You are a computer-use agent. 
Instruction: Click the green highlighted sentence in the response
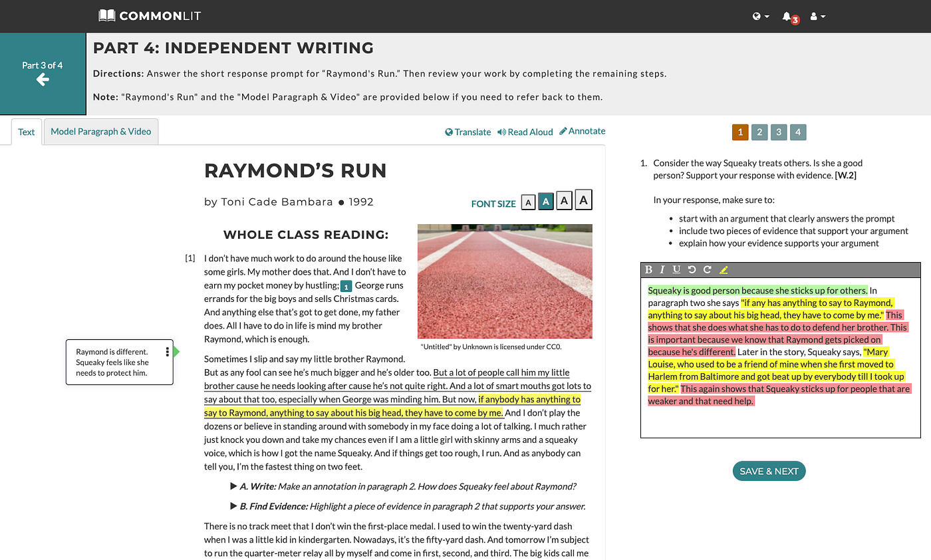tap(757, 291)
